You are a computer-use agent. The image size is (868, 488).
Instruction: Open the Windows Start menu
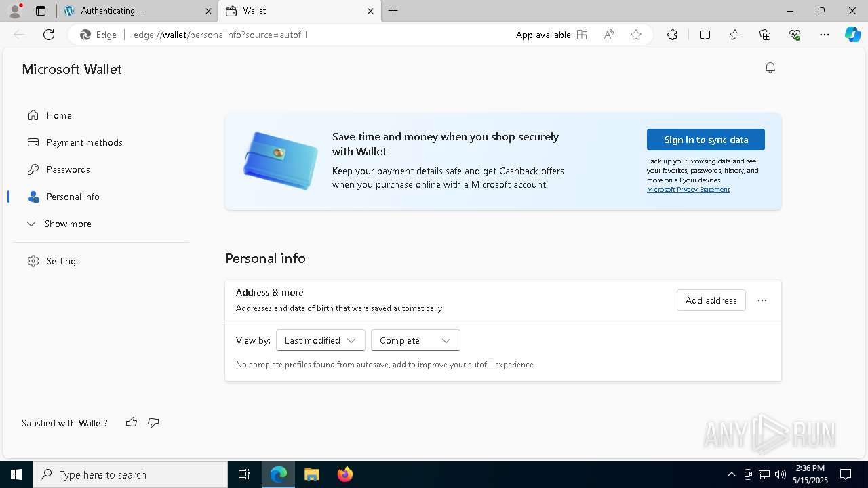(16, 474)
